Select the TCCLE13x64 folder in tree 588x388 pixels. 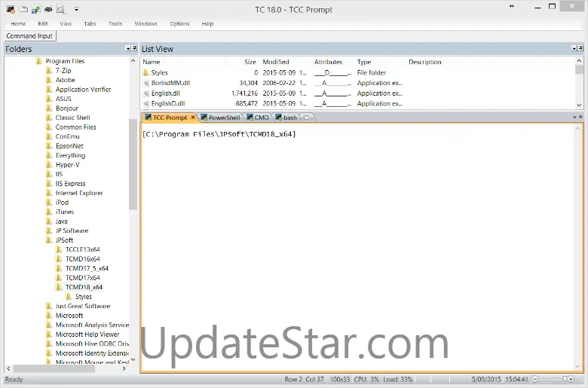click(x=82, y=249)
